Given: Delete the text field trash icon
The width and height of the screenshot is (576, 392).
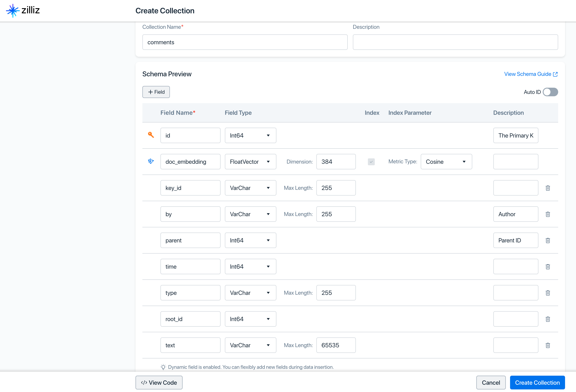Looking at the screenshot, I should [548, 345].
